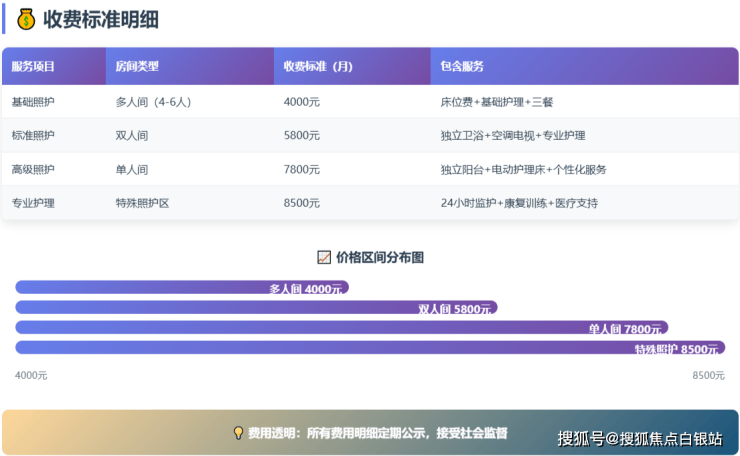
Task: Click the 收费标准（月） column header
Action: [x=319, y=67]
